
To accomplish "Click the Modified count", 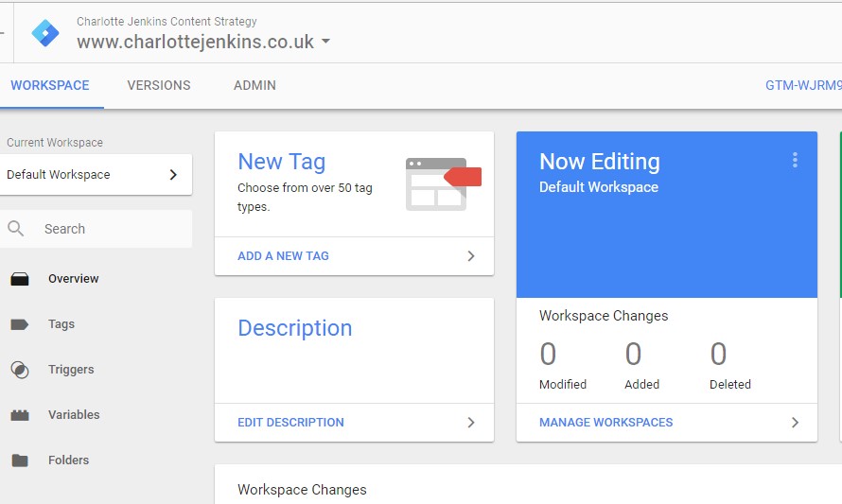I will 548,355.
